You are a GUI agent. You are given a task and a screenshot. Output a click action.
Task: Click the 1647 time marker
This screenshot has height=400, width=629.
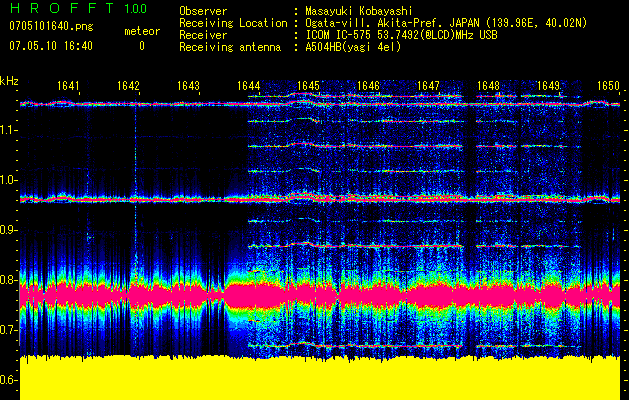click(x=428, y=85)
